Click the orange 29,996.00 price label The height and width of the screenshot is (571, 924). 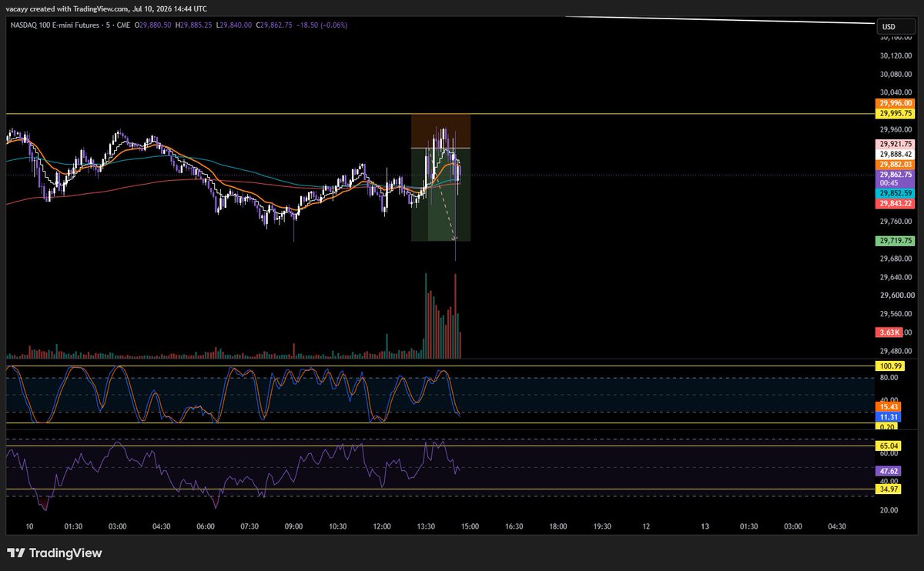point(894,103)
